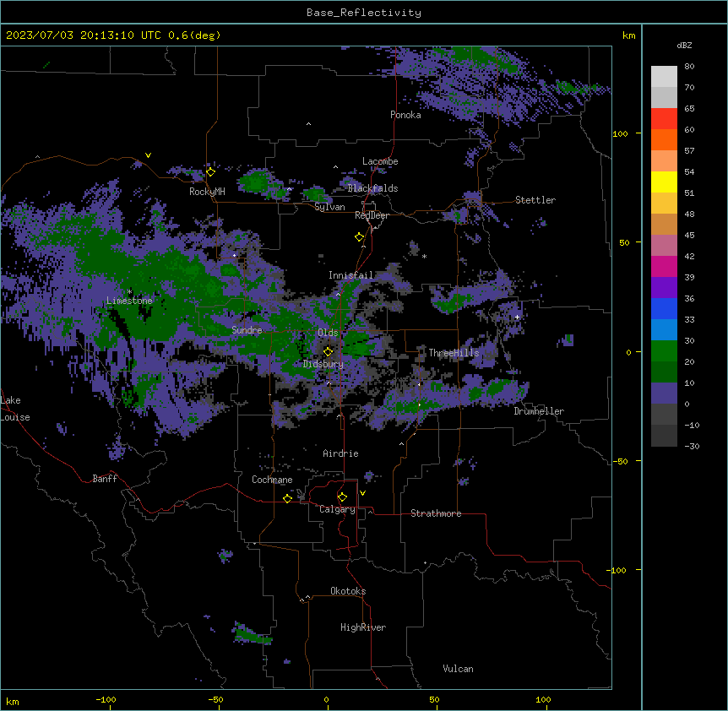Viewport: 728px width, 711px height.
Task: Click the yellow diamond marker above Calgary
Action: click(342, 497)
